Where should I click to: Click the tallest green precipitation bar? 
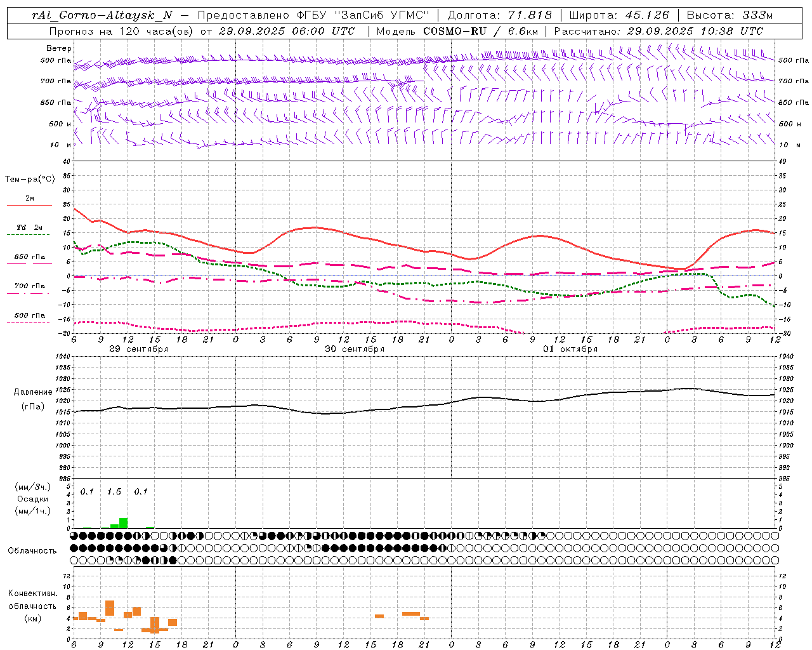[x=124, y=523]
